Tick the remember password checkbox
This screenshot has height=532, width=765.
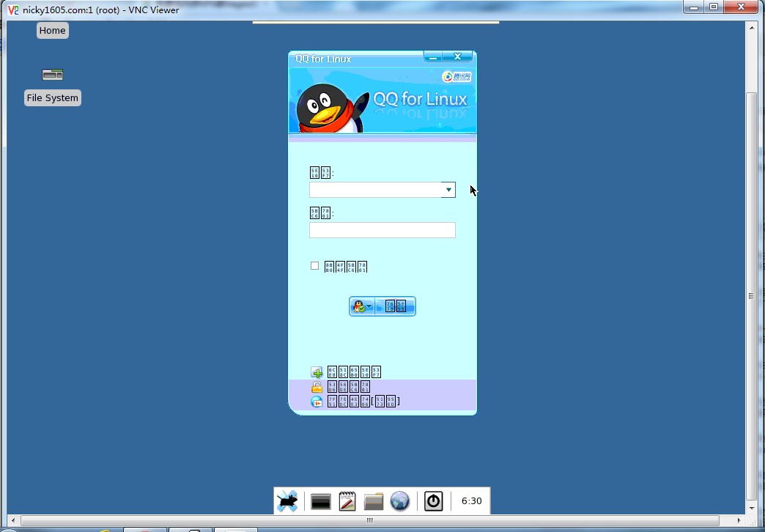314,265
